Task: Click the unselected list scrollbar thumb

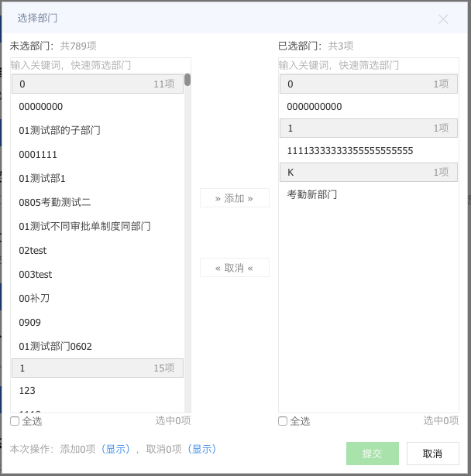Action: [x=187, y=79]
